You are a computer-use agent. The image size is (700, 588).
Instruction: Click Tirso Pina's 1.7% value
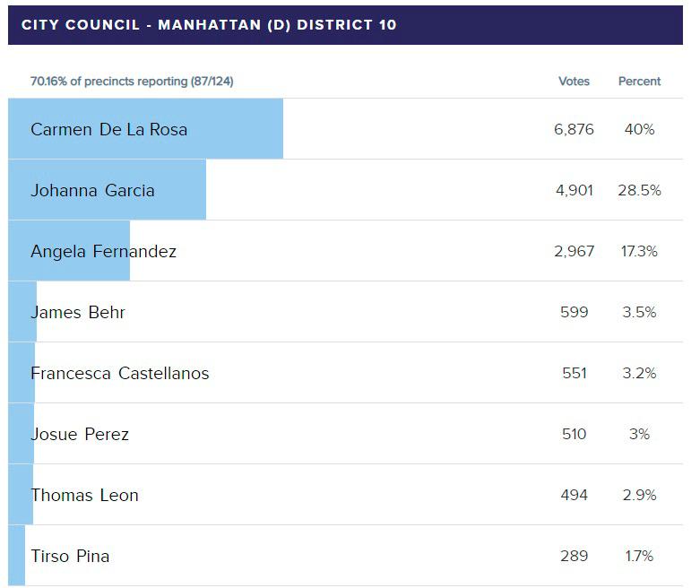point(639,556)
